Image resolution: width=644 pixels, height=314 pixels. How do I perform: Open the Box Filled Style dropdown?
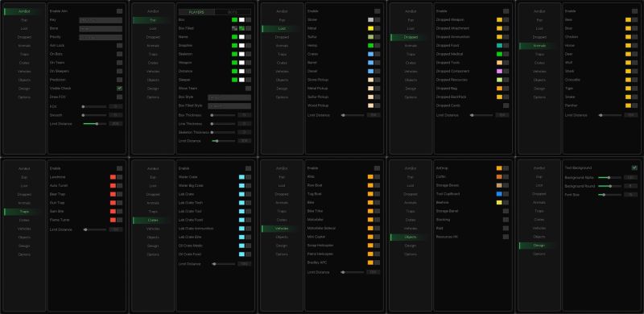coord(229,106)
